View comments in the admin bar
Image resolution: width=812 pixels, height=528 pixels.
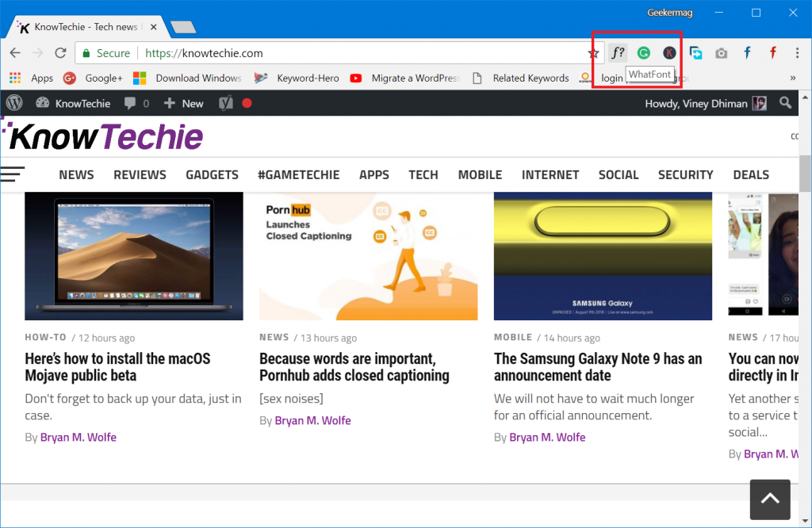click(x=136, y=104)
